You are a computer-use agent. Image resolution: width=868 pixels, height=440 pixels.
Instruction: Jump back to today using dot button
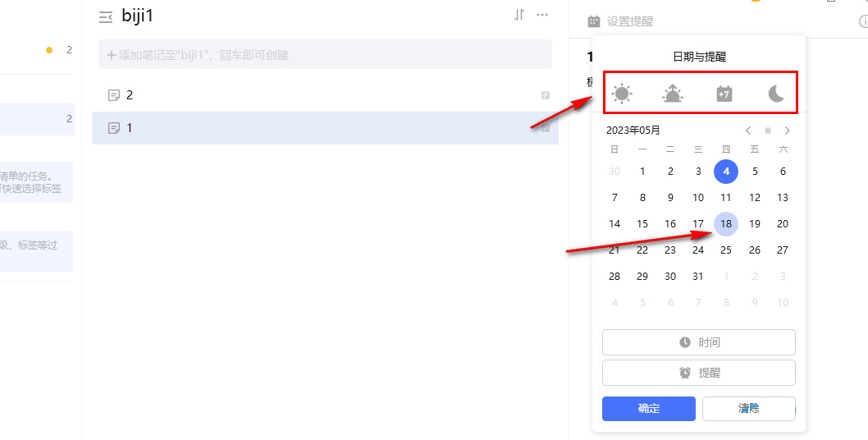pos(768,131)
